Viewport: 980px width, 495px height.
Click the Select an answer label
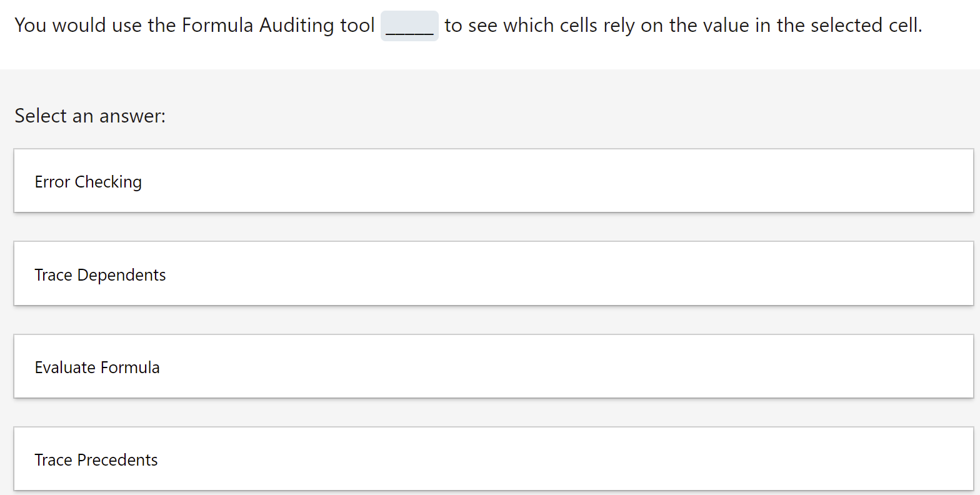(x=89, y=116)
